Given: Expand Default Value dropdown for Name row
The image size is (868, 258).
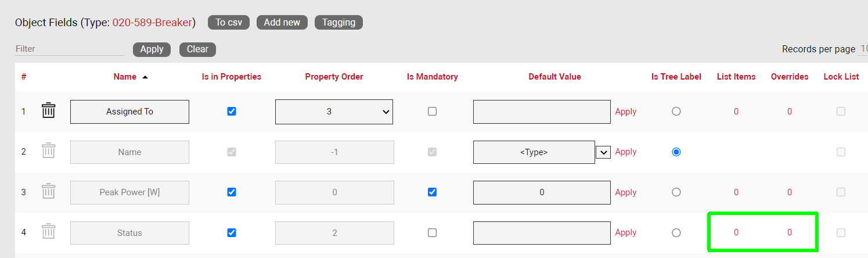Looking at the screenshot, I should click(604, 152).
